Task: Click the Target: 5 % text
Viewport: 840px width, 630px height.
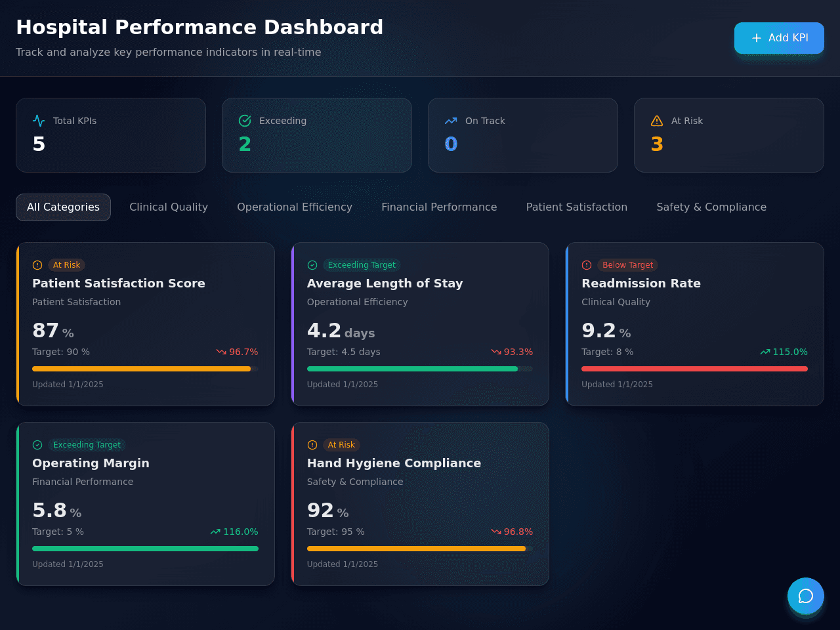Action: pos(58,532)
